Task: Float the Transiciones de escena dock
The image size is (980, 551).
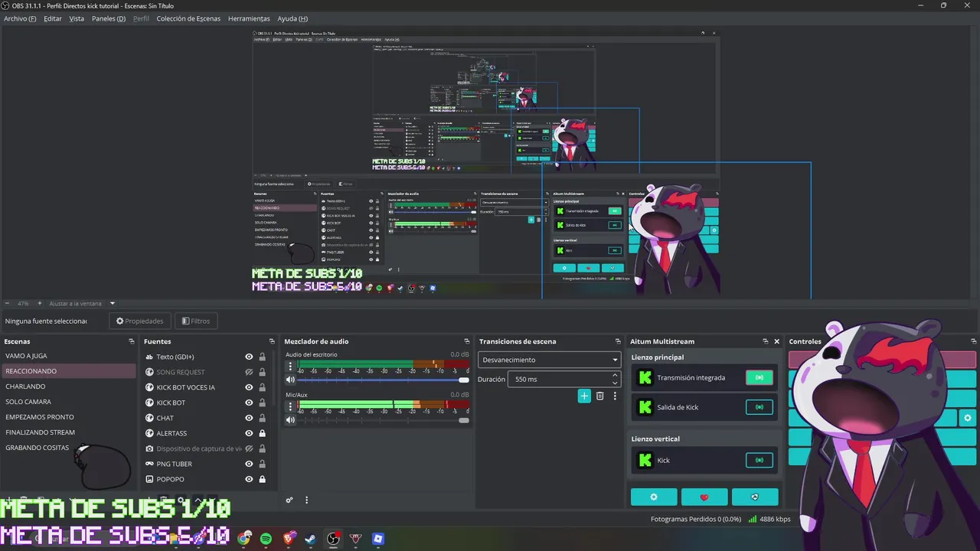Action: click(618, 341)
